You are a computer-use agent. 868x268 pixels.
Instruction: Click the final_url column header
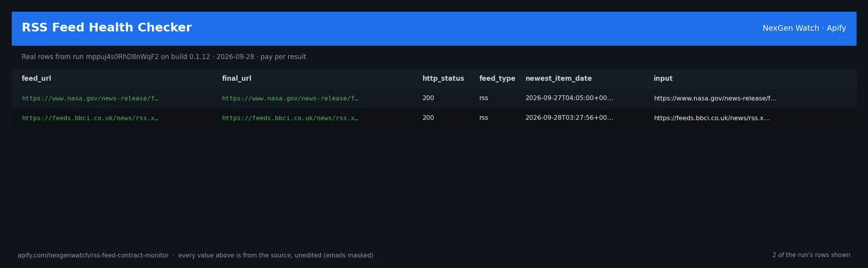236,79
